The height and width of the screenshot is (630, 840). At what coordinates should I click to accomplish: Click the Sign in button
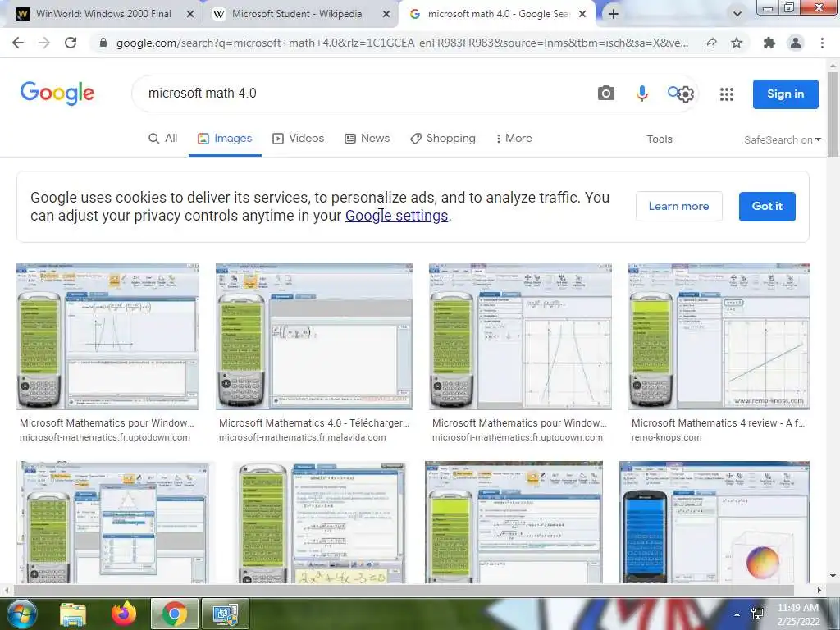coord(785,94)
